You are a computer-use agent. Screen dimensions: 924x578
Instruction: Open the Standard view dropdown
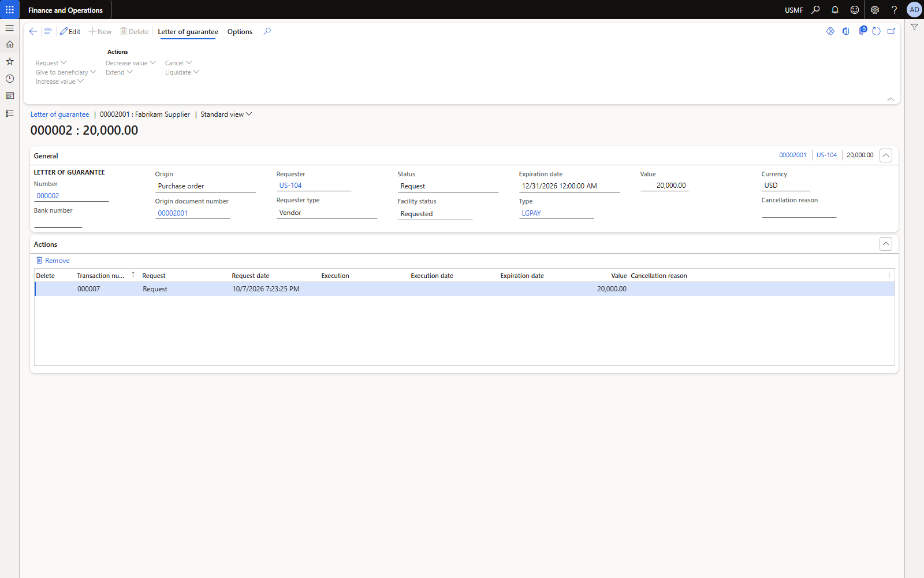click(x=226, y=114)
